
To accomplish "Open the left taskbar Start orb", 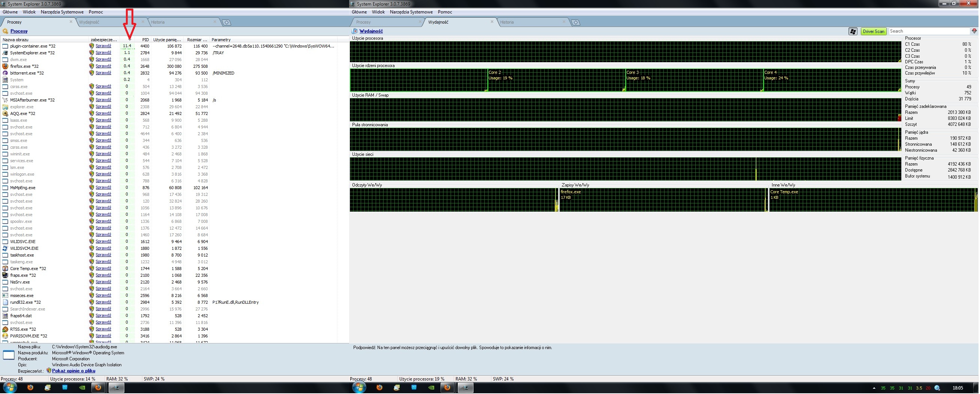I will click(x=10, y=388).
